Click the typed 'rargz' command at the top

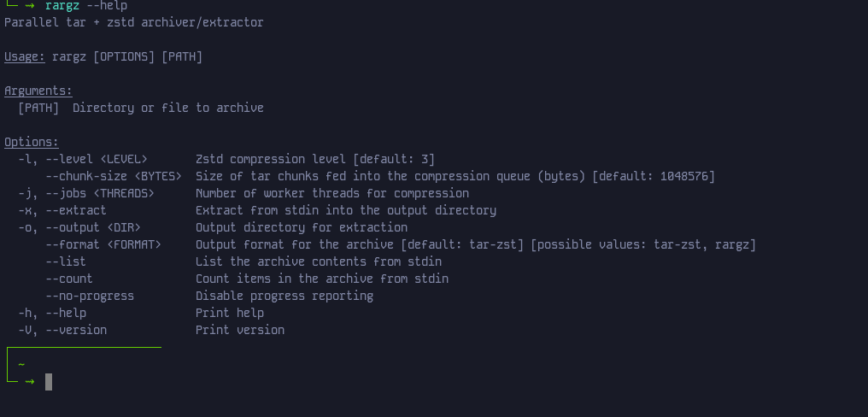(62, 6)
